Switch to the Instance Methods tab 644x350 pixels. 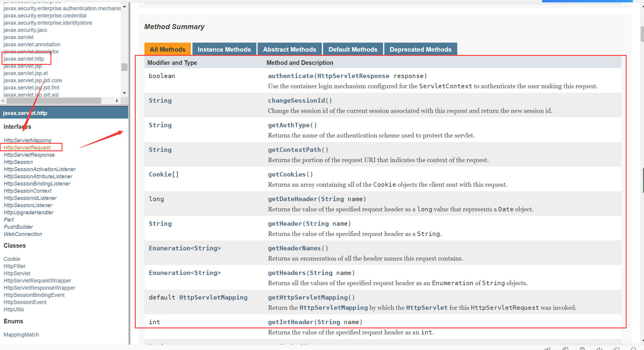pyautogui.click(x=224, y=49)
